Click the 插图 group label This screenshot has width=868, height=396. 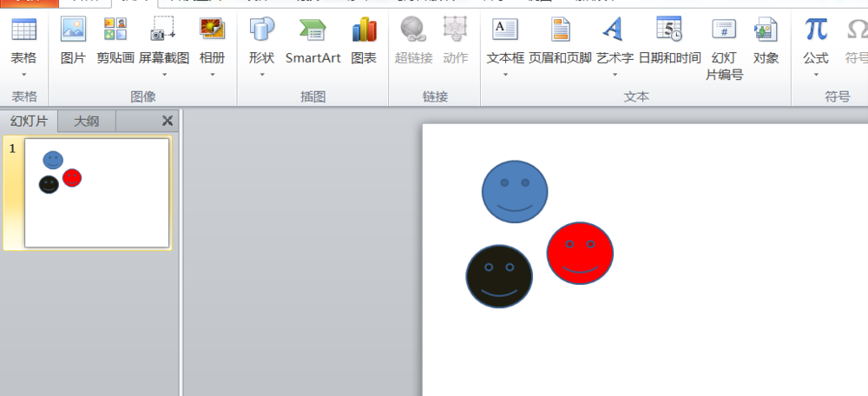click(312, 97)
